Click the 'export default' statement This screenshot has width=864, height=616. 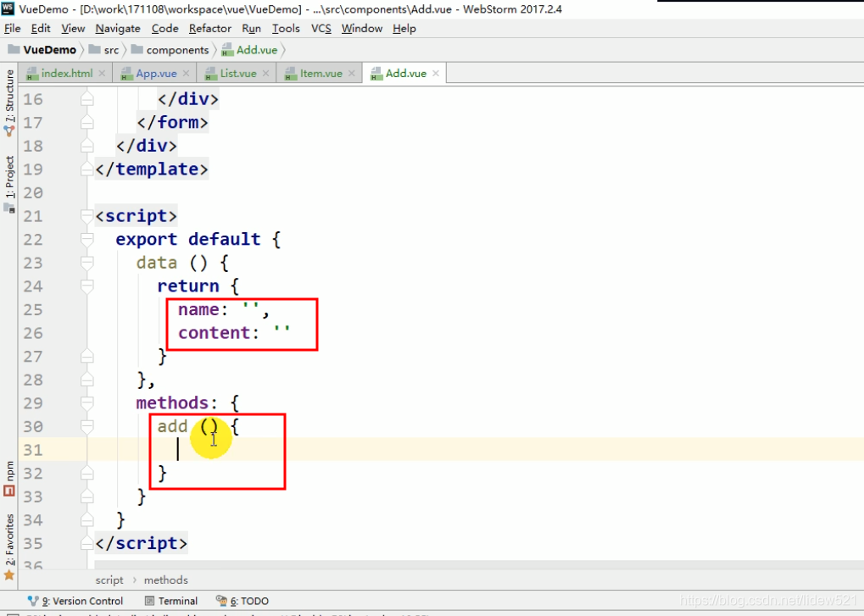tap(188, 240)
